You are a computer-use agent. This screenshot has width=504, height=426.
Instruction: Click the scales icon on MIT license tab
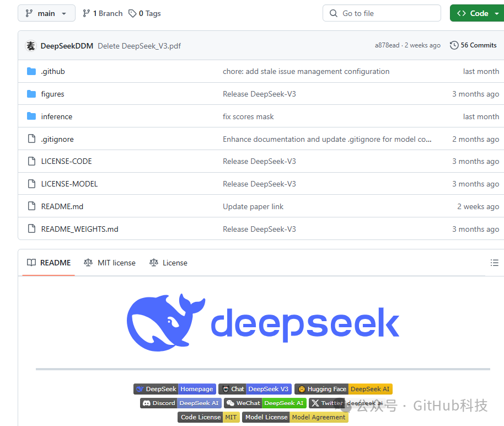tap(88, 263)
